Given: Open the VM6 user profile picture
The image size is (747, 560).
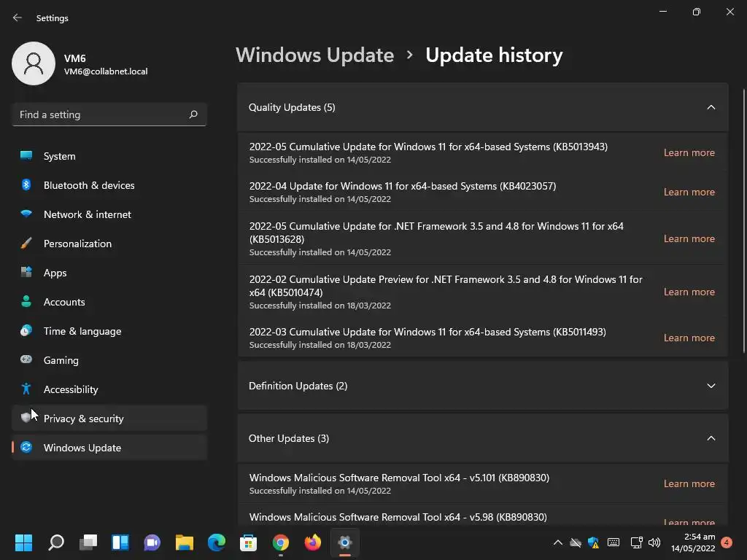Looking at the screenshot, I should (x=34, y=63).
